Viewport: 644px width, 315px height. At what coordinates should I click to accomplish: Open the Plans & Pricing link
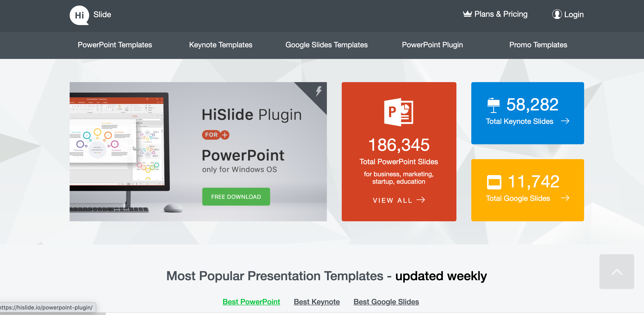click(495, 14)
